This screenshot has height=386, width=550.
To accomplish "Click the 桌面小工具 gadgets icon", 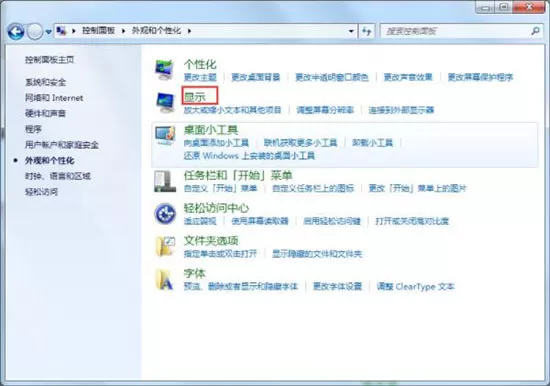I will coord(165,136).
